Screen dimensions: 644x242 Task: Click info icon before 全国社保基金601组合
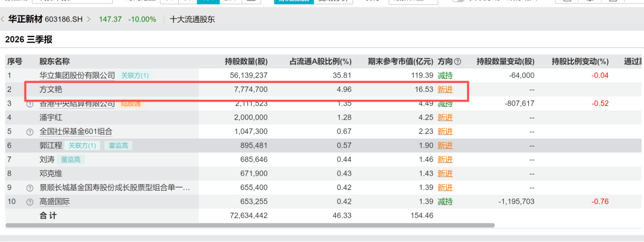[30, 132]
